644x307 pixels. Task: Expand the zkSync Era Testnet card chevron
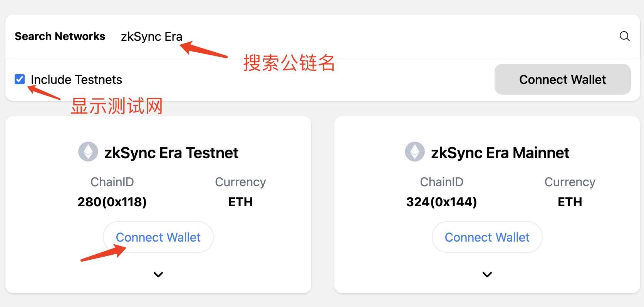pyautogui.click(x=158, y=275)
